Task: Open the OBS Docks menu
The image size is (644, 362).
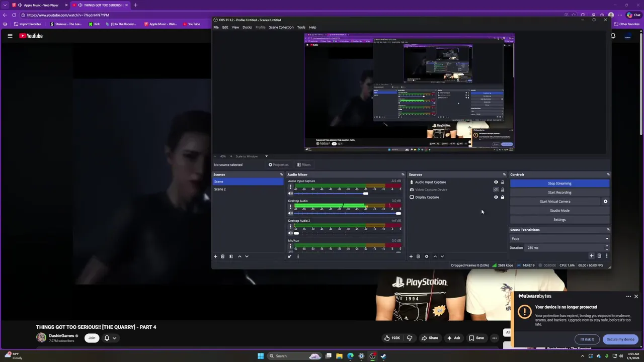Action: point(247,27)
